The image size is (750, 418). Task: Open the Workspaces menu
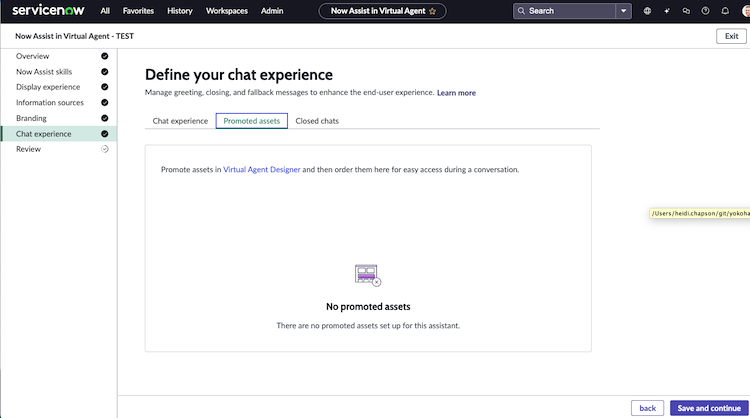coord(227,11)
